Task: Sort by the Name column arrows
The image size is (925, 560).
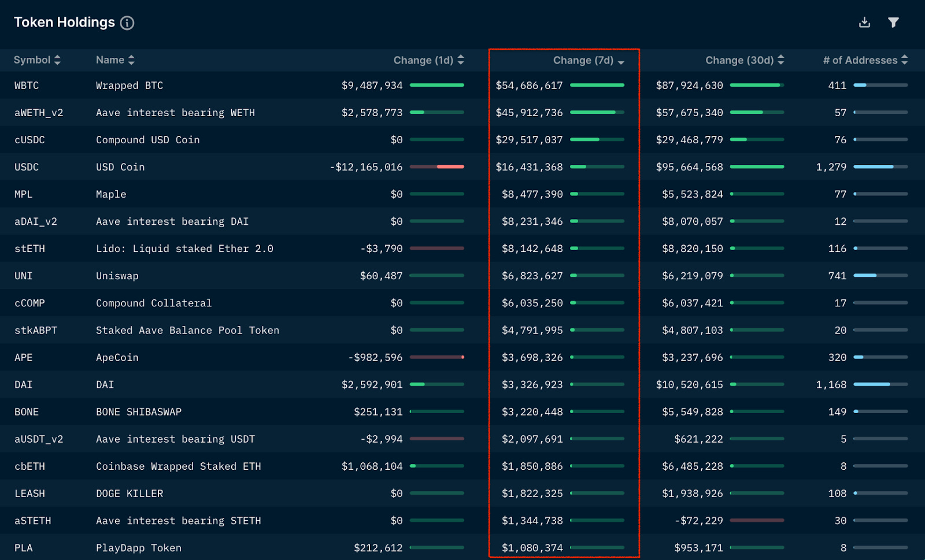Action: [131, 60]
